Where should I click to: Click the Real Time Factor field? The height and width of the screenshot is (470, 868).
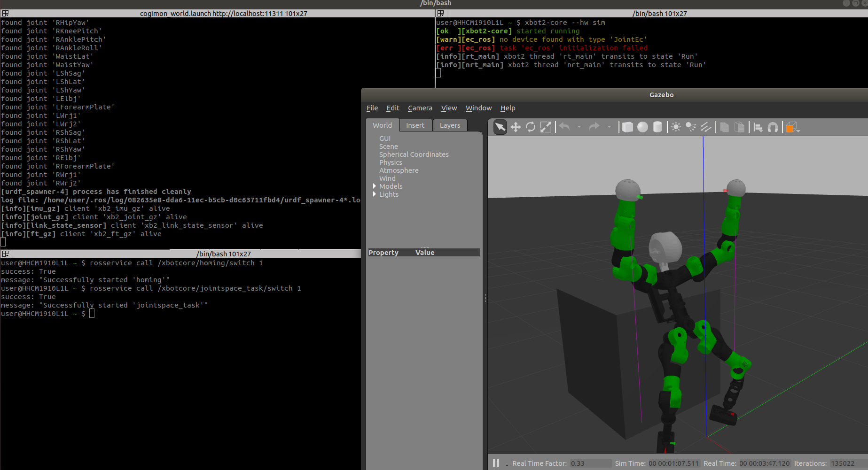coord(591,463)
